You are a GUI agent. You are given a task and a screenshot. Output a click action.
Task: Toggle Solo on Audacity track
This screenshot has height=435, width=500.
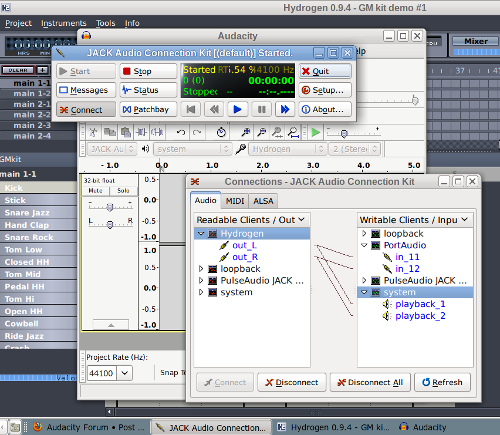[x=123, y=191]
